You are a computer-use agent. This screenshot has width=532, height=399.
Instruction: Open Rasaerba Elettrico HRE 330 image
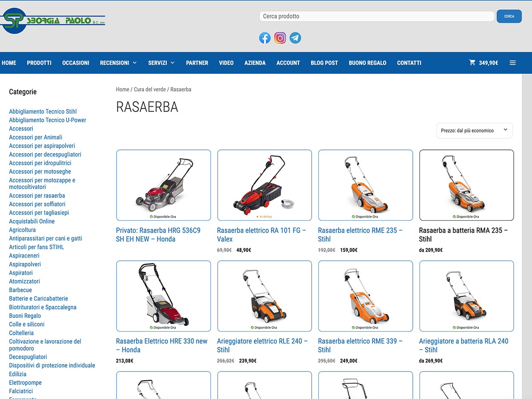coord(164,296)
